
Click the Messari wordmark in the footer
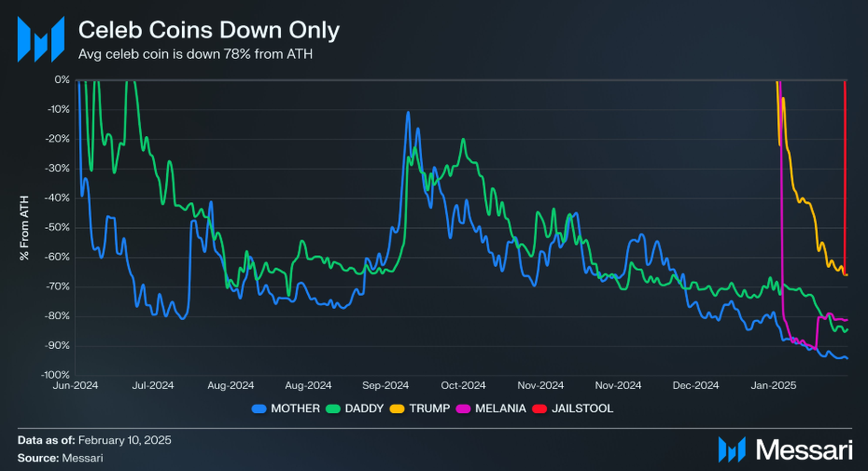pos(803,450)
